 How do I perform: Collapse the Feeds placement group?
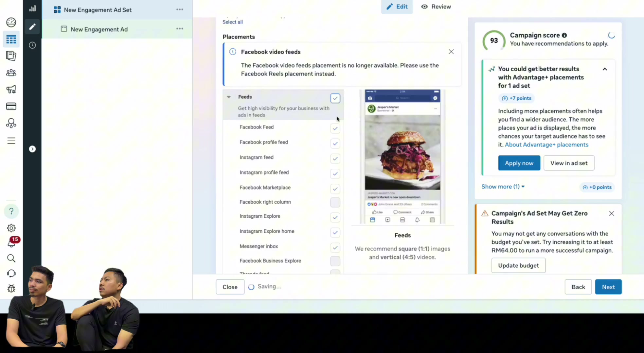click(229, 97)
